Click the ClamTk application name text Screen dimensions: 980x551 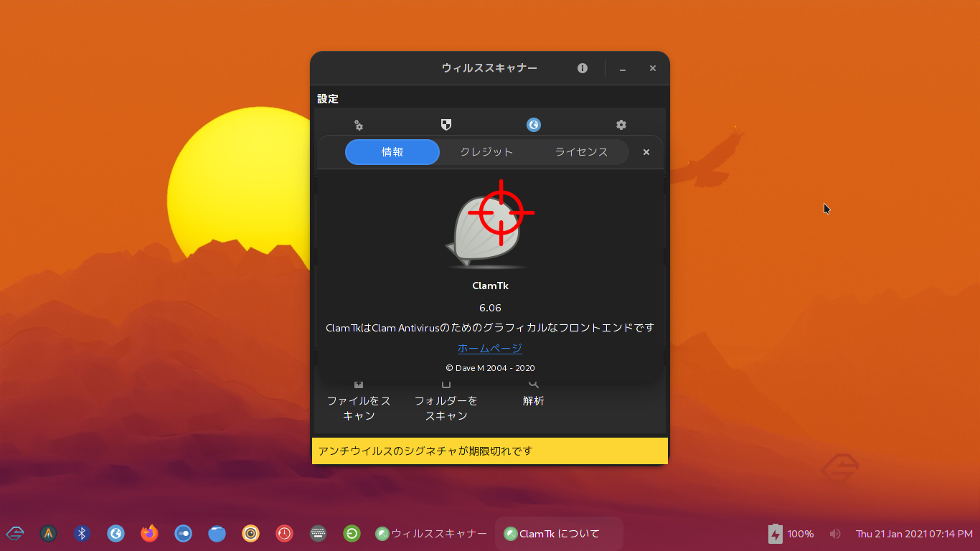[x=490, y=286]
